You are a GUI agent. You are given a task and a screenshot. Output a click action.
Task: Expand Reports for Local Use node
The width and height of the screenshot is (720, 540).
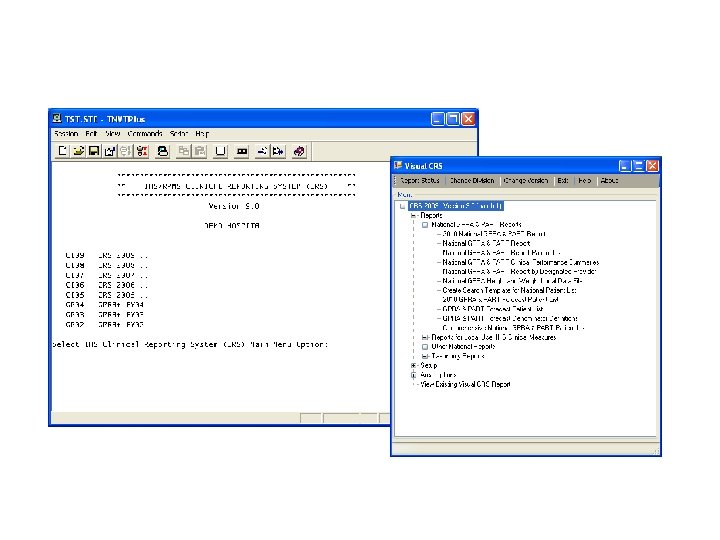point(425,338)
